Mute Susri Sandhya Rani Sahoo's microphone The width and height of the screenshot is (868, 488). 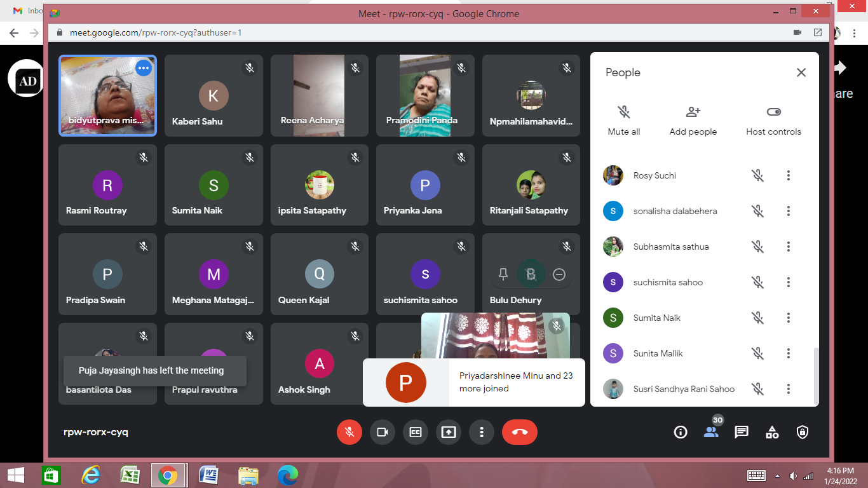coord(757,389)
